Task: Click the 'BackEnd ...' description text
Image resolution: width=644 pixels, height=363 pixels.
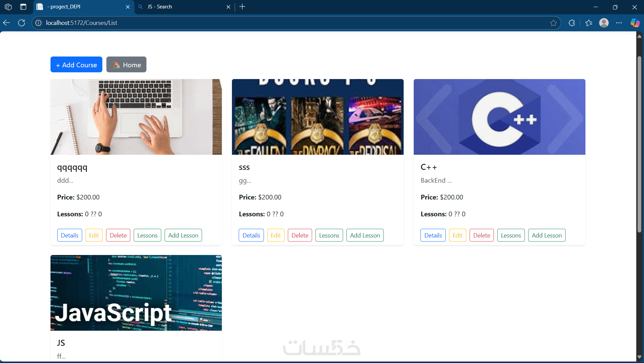Action: (436, 180)
